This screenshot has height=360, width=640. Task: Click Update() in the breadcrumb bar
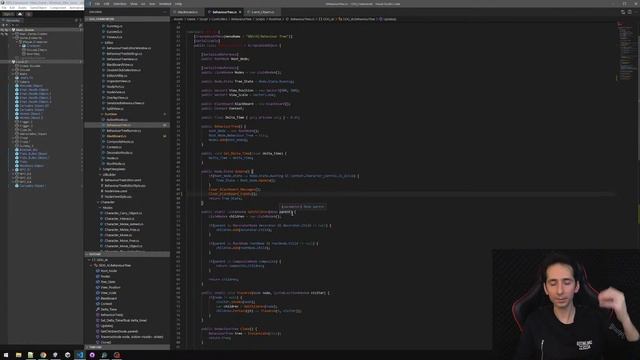point(389,19)
